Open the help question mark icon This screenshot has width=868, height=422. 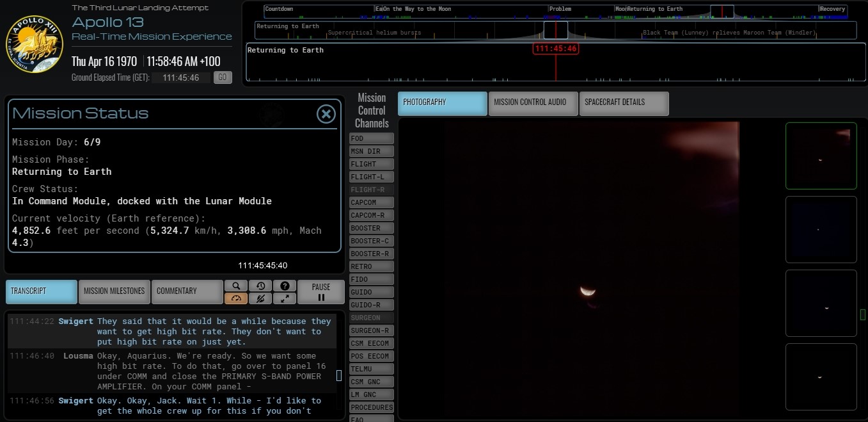tap(285, 286)
